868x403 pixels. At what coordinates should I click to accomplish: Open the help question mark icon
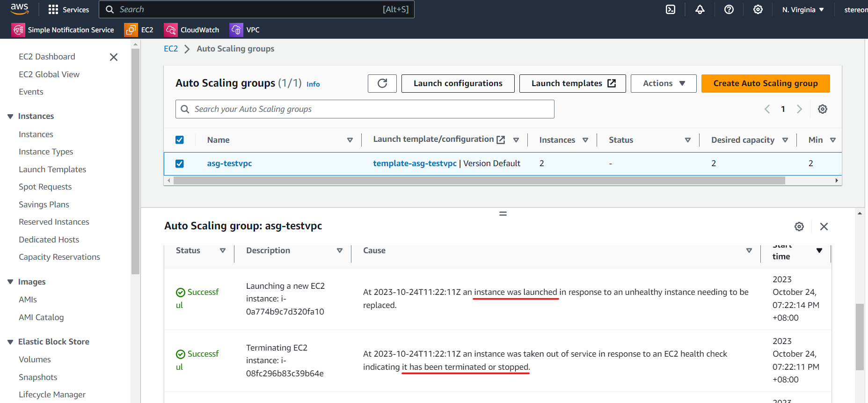pyautogui.click(x=729, y=9)
